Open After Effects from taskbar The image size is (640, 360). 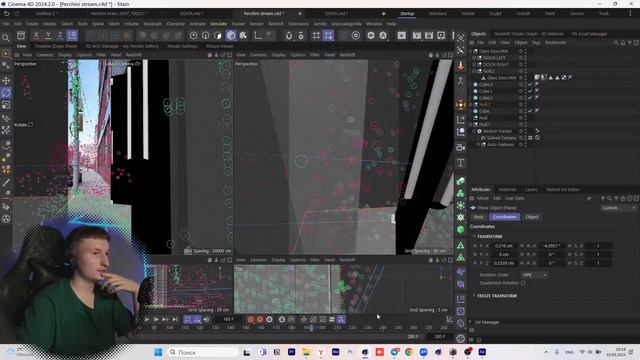482,352
